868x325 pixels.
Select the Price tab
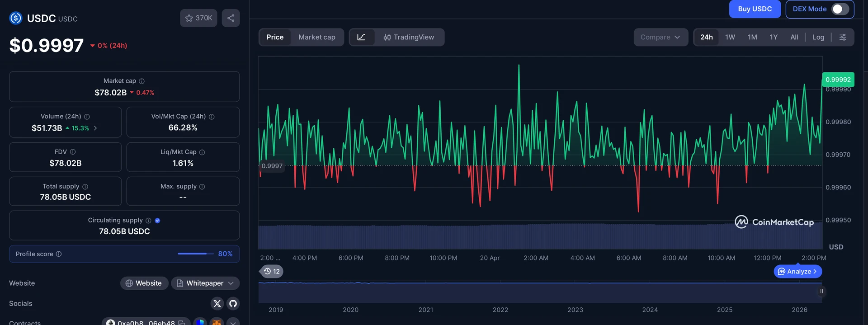click(x=275, y=37)
